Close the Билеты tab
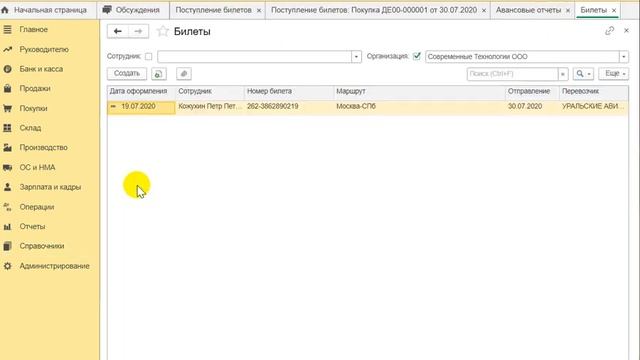 click(x=614, y=10)
